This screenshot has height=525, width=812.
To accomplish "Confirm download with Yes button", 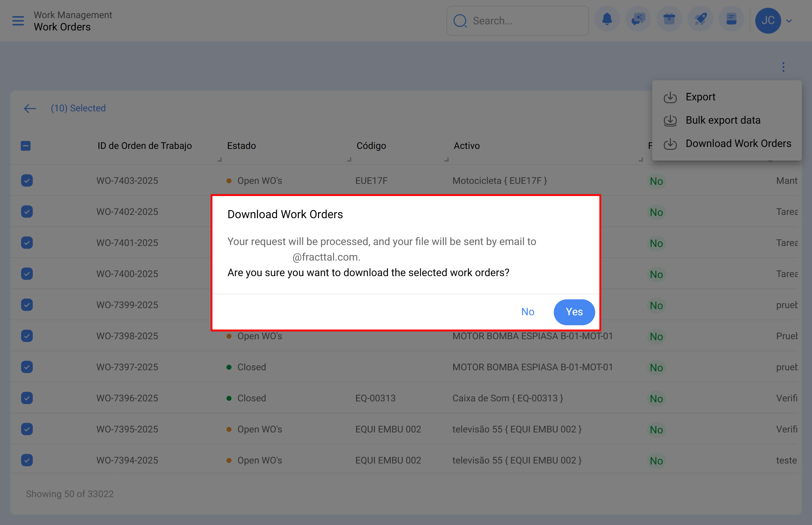I will 574,312.
